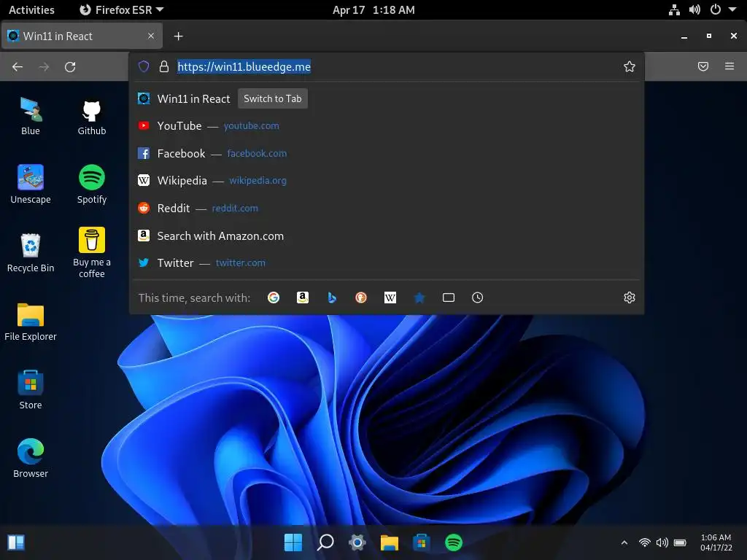Open the GNOME top bar volume icon
747x560 pixels.
click(x=694, y=9)
